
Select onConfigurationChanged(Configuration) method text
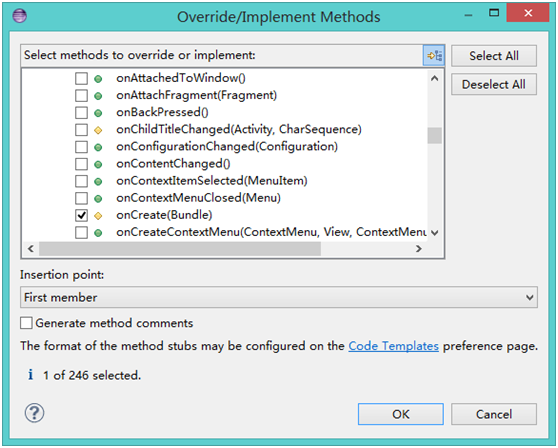(x=227, y=147)
